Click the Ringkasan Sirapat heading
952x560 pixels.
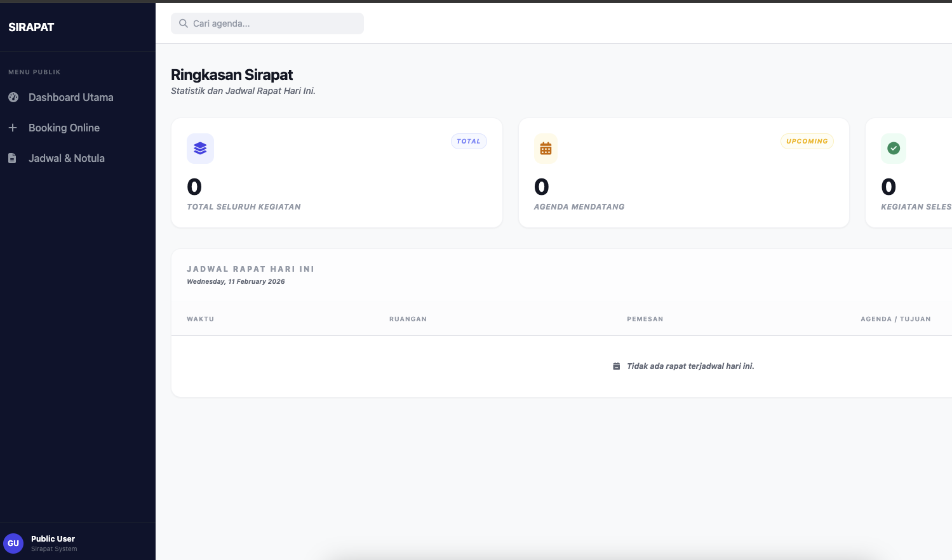[231, 75]
